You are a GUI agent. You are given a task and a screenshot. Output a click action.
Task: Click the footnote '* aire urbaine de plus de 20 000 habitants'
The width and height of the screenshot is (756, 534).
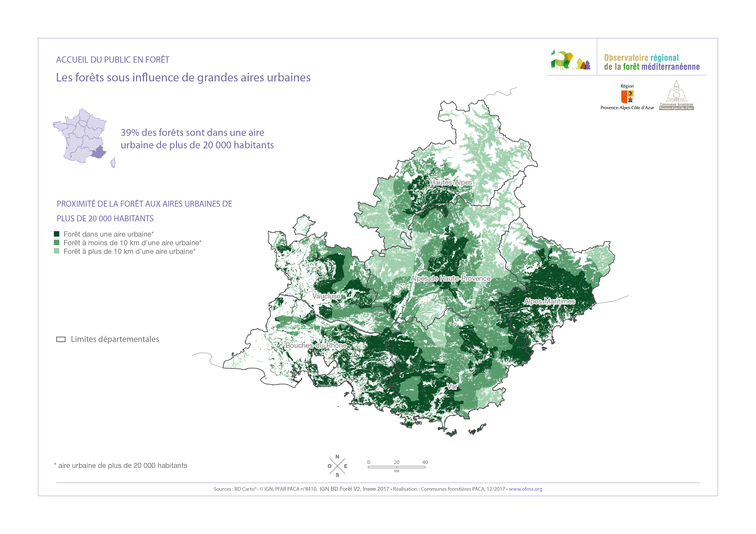click(120, 465)
